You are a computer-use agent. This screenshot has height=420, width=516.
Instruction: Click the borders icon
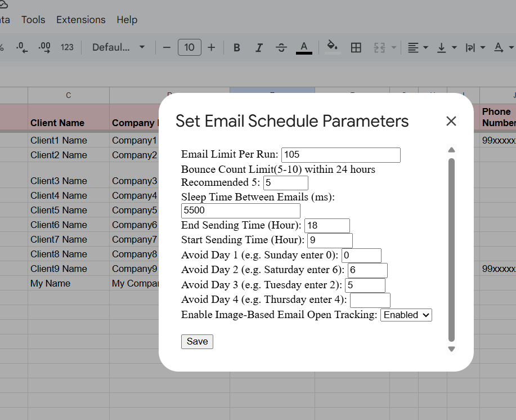(356, 48)
